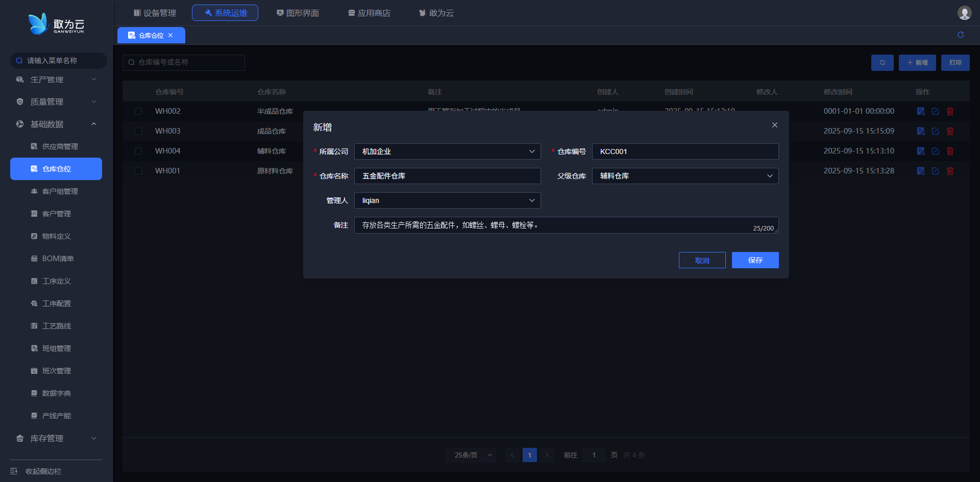
Task: Dismiss the 新增 dialog with the X
Action: pyautogui.click(x=774, y=125)
